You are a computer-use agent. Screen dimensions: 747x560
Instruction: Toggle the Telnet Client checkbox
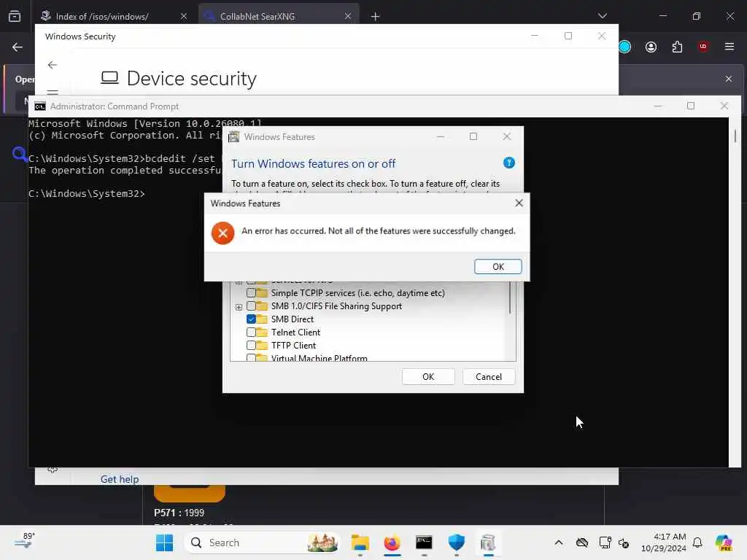[251, 332]
